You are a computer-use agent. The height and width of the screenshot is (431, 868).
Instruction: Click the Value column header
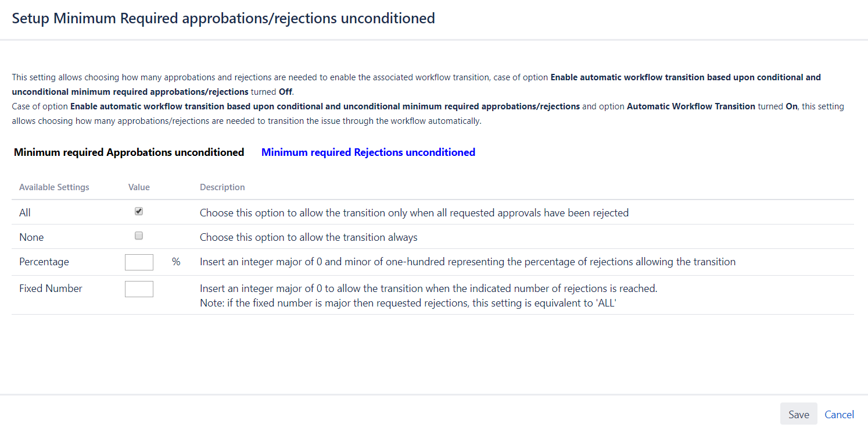tap(139, 187)
